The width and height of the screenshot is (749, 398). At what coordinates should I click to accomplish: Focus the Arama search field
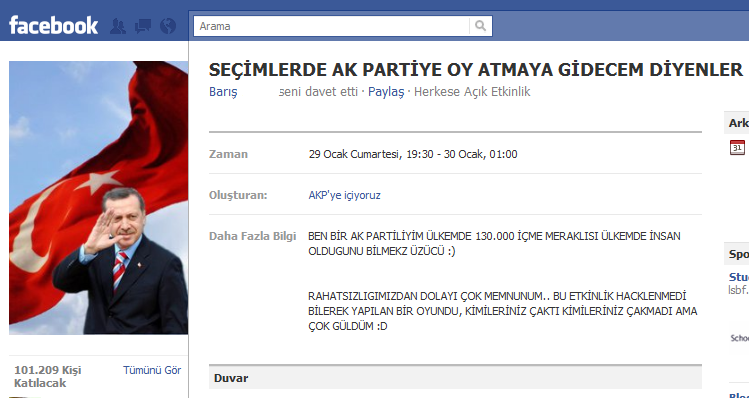pyautogui.click(x=332, y=26)
